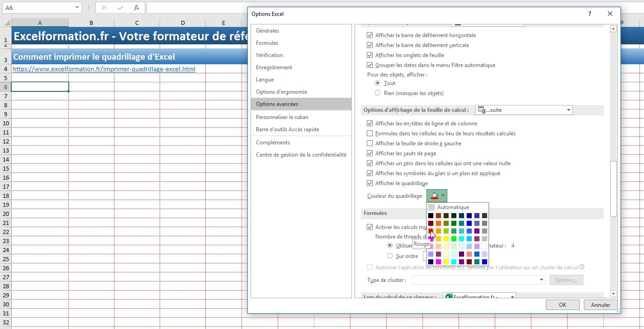Click the title cell Excelformation.fr in row 1
The image size is (644, 329).
point(130,36)
